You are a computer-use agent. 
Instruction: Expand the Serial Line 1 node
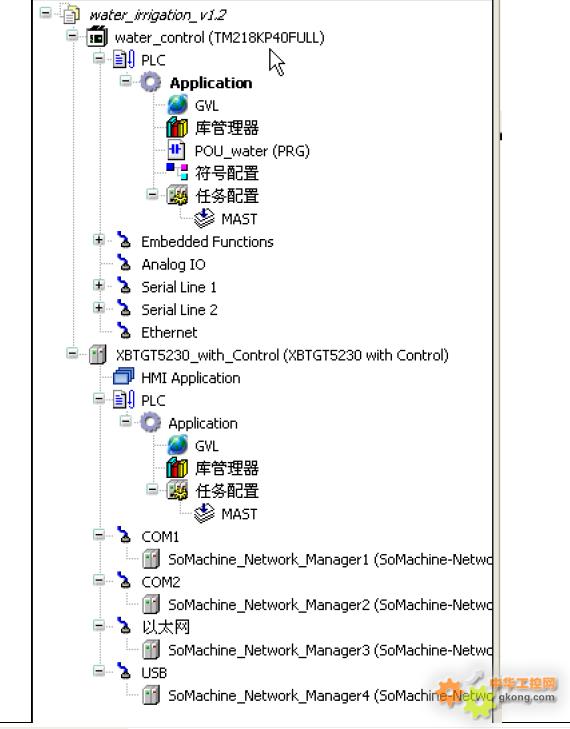pos(99,285)
